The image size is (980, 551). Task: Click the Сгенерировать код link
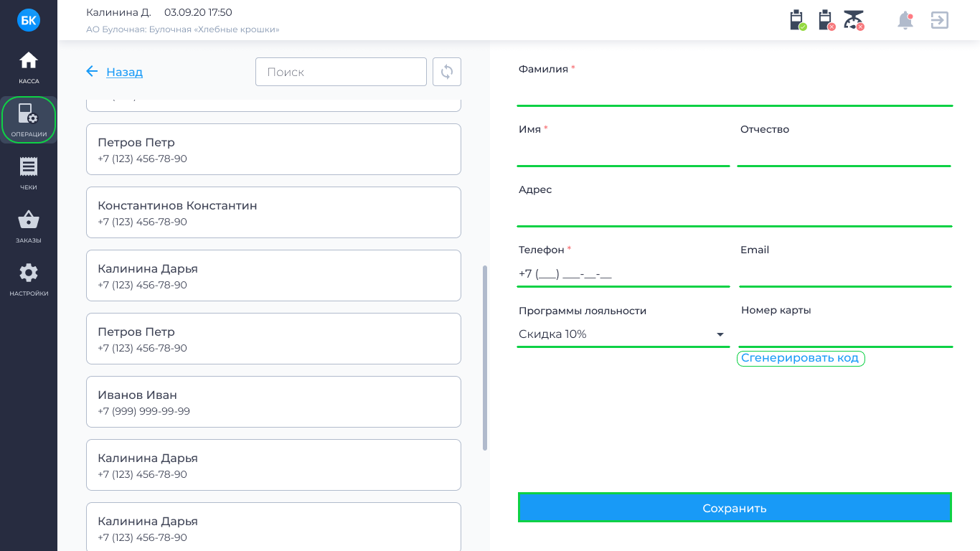click(x=801, y=358)
